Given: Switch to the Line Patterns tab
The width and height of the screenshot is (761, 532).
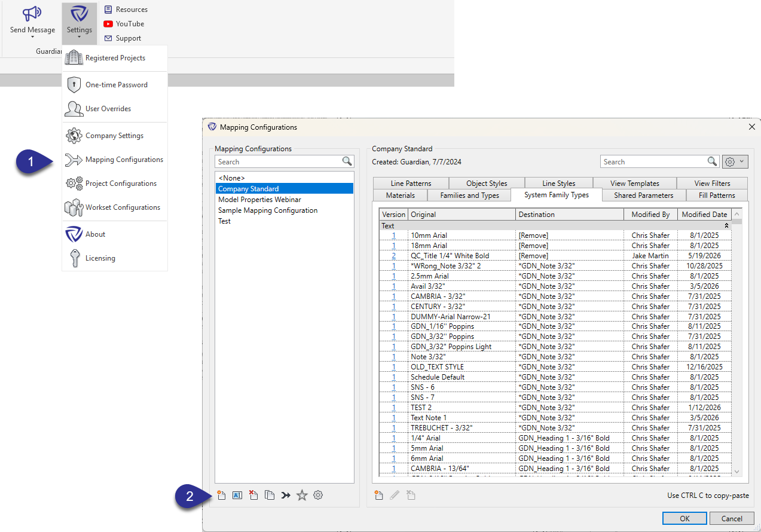Looking at the screenshot, I should click(411, 184).
